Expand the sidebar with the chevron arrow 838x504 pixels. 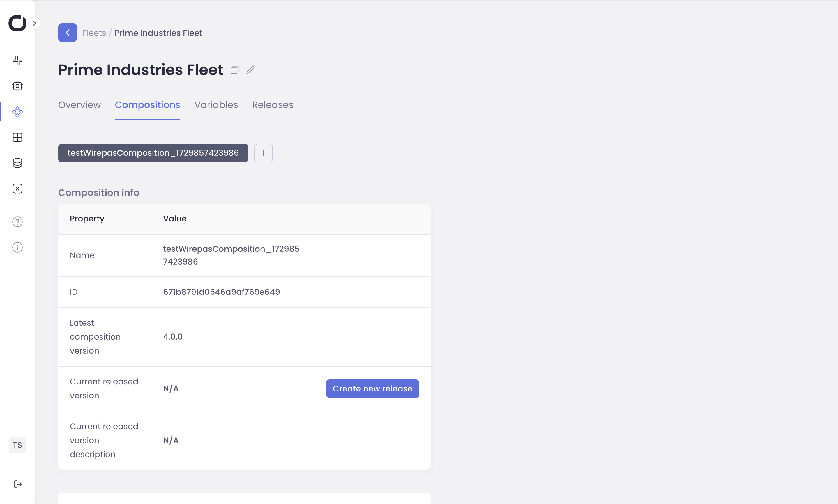(34, 24)
